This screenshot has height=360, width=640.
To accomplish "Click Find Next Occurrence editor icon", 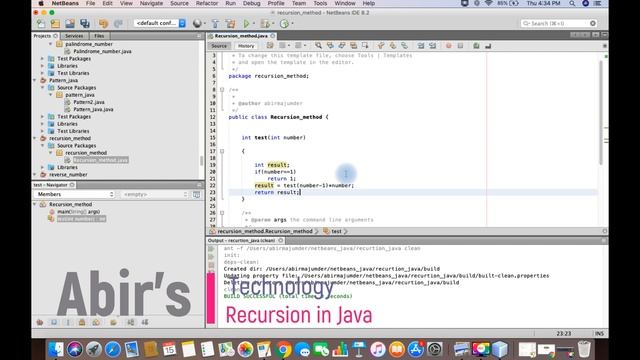I will (x=342, y=46).
